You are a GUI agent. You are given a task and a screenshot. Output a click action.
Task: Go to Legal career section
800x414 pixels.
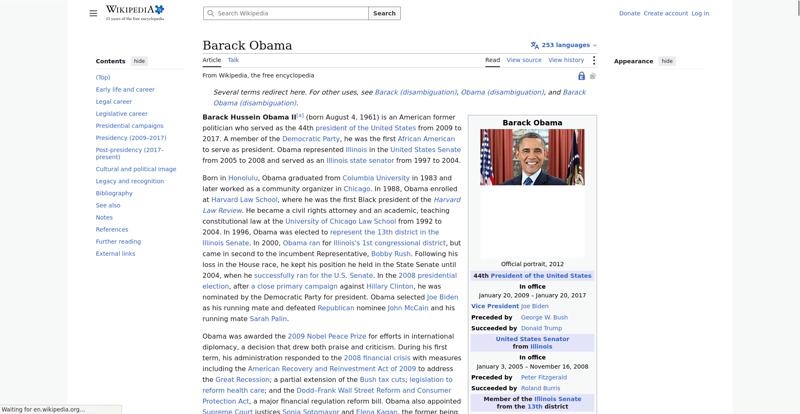(114, 102)
